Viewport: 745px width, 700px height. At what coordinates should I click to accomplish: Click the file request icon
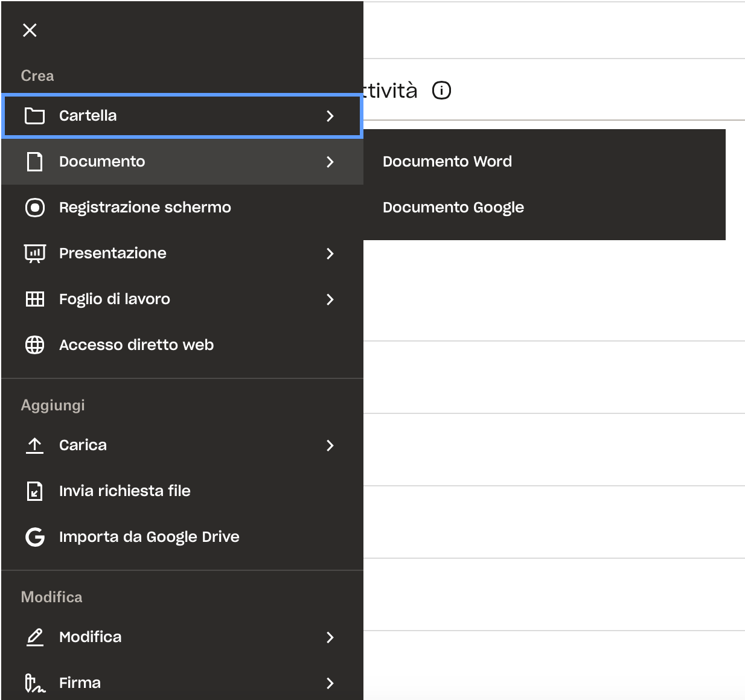34,491
